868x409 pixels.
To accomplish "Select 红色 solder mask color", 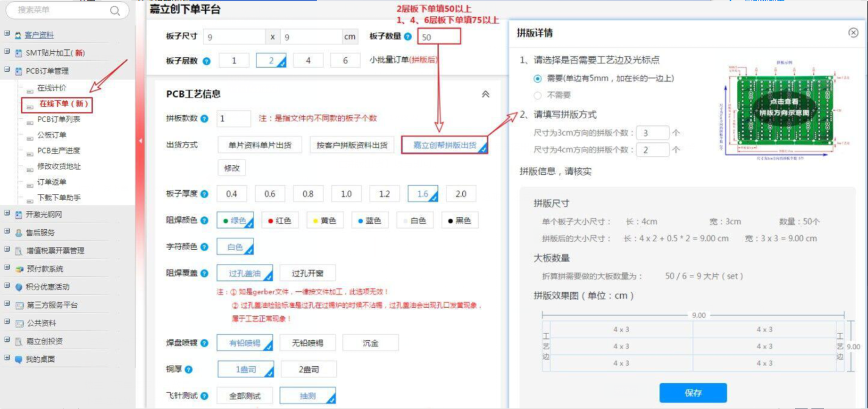I will 280,221.
